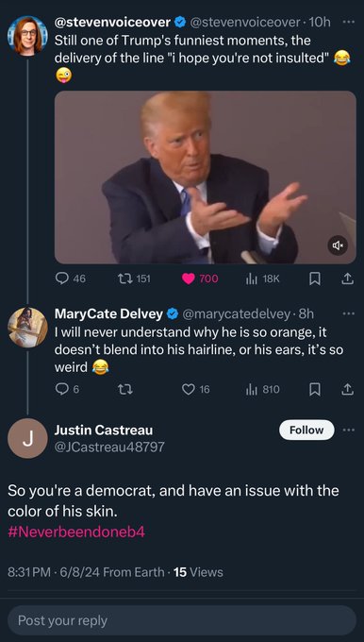Unmute the video with speaker icon
The width and height of the screenshot is (364, 642).
click(x=338, y=245)
